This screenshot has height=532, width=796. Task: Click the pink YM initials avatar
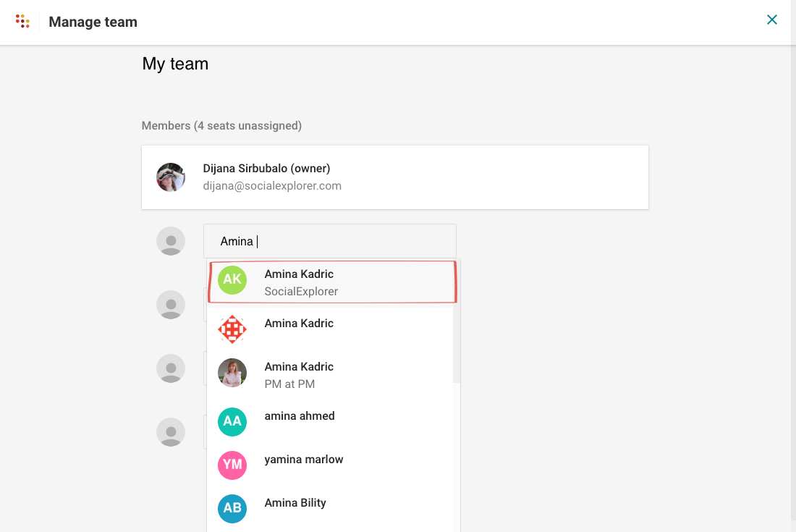232,465
